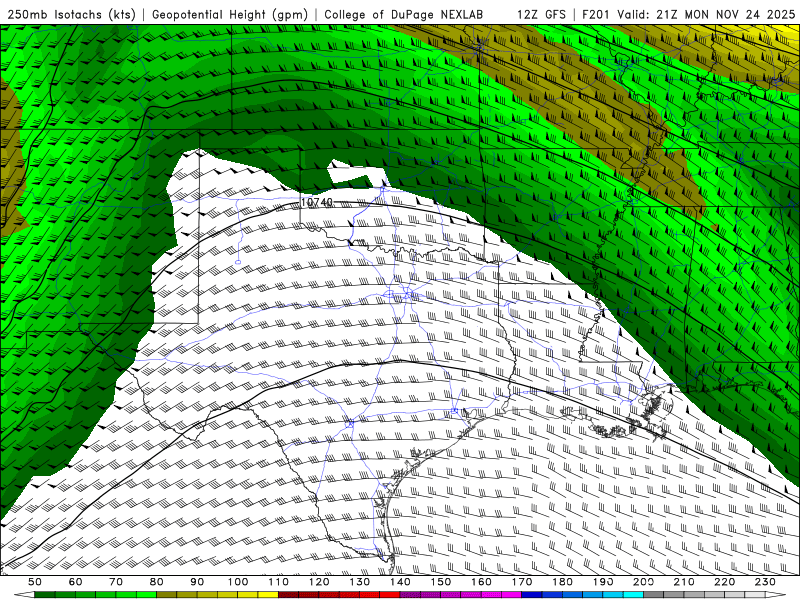
Task: Click the 200 label on the legend
Action: point(643,582)
